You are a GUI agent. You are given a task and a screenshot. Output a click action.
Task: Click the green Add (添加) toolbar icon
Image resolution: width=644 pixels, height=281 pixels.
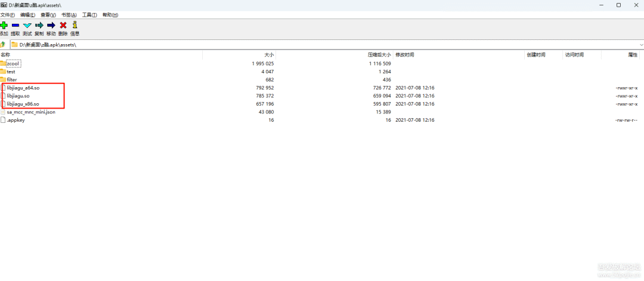coord(4,26)
